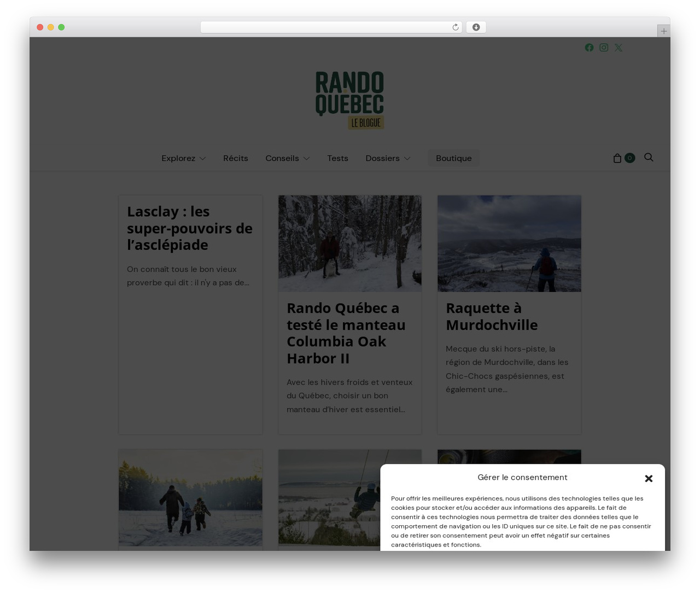Viewport: 700px width, 593px height.
Task: Click the browser download arrow icon
Action: click(x=476, y=27)
